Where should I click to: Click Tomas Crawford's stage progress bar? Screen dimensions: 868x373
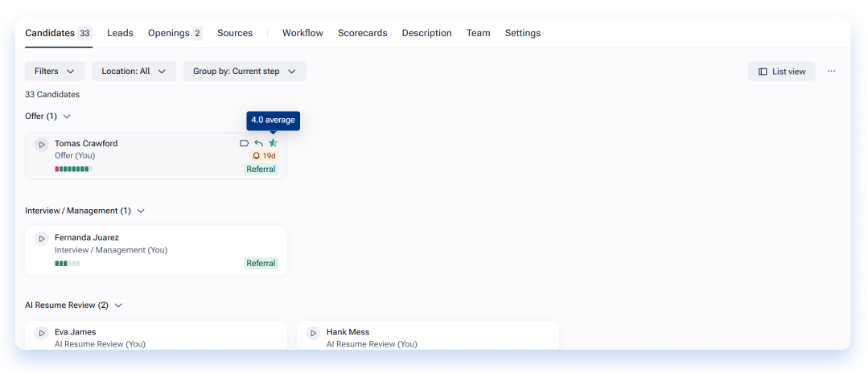pos(74,169)
